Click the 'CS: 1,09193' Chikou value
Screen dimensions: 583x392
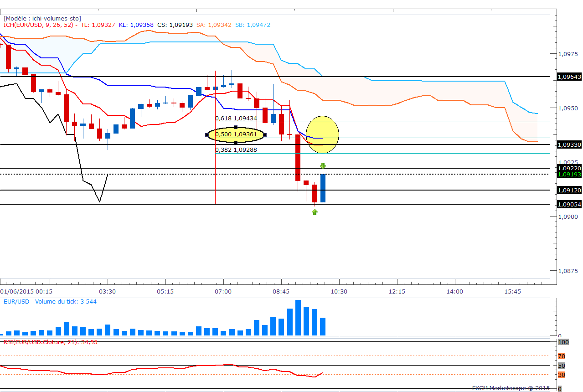pos(175,25)
